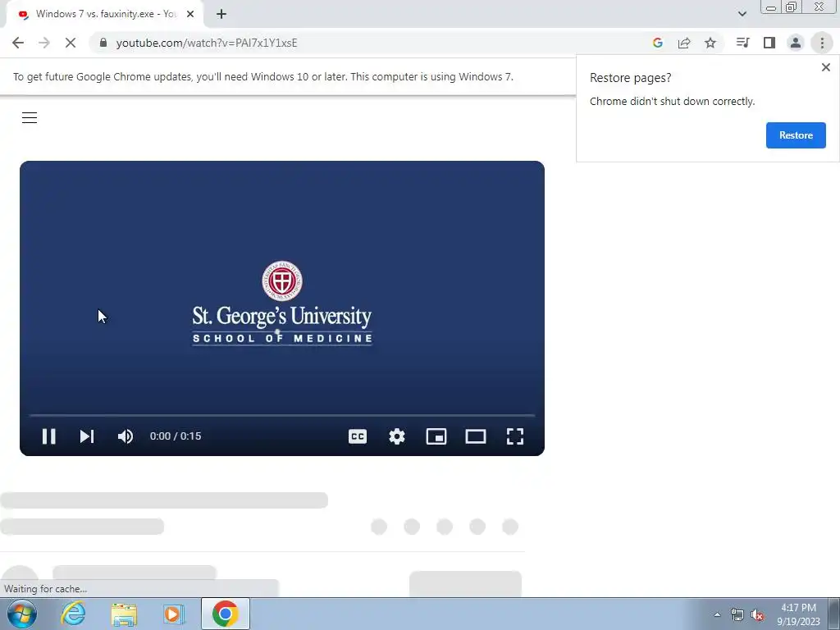Viewport: 840px width, 630px height.
Task: Seek on the video progress bar
Action: tap(282, 415)
